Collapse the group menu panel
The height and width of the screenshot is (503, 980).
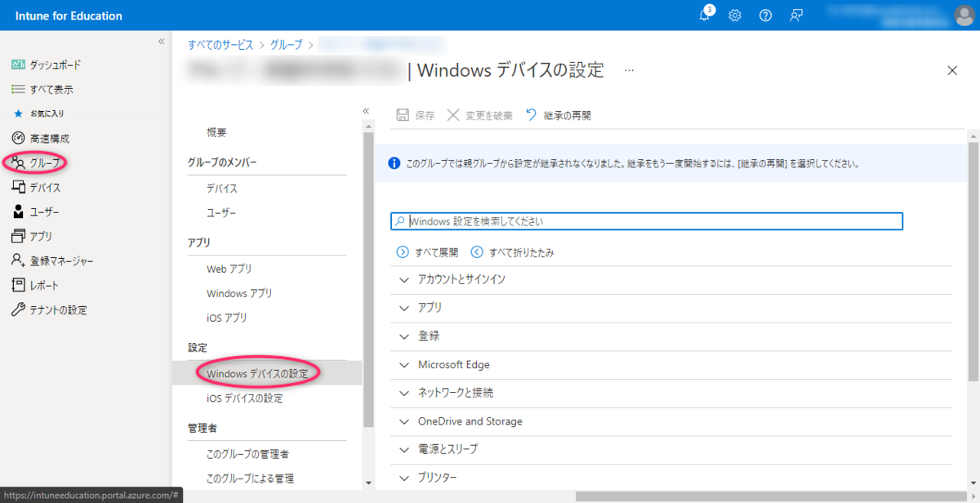366,111
